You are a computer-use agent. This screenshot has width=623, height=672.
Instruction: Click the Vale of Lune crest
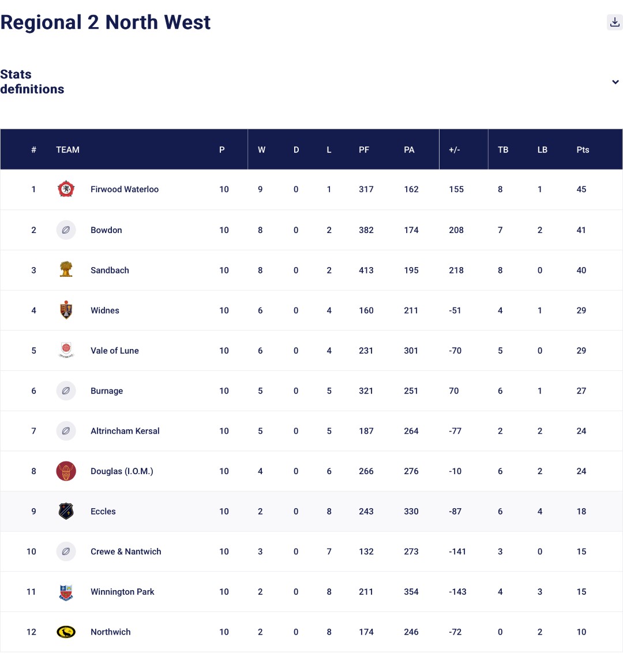66,350
